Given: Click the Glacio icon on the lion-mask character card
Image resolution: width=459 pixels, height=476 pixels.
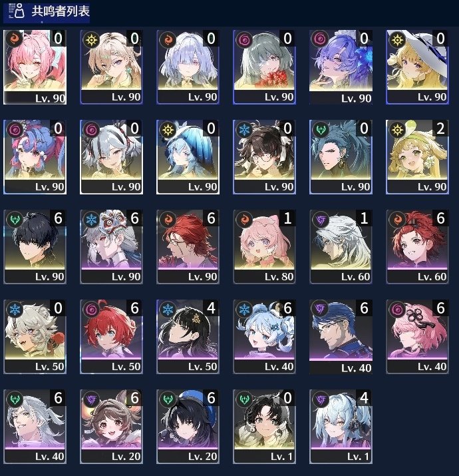Looking at the screenshot, I should pos(91,220).
